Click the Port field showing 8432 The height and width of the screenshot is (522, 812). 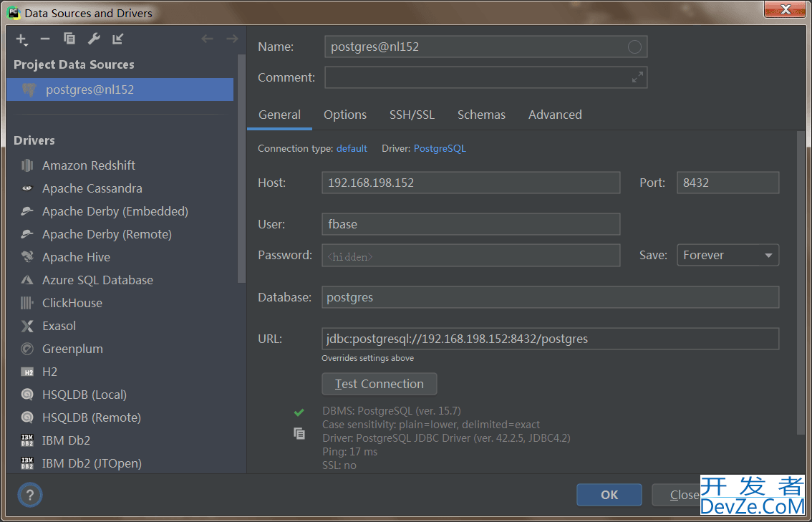[x=728, y=183]
